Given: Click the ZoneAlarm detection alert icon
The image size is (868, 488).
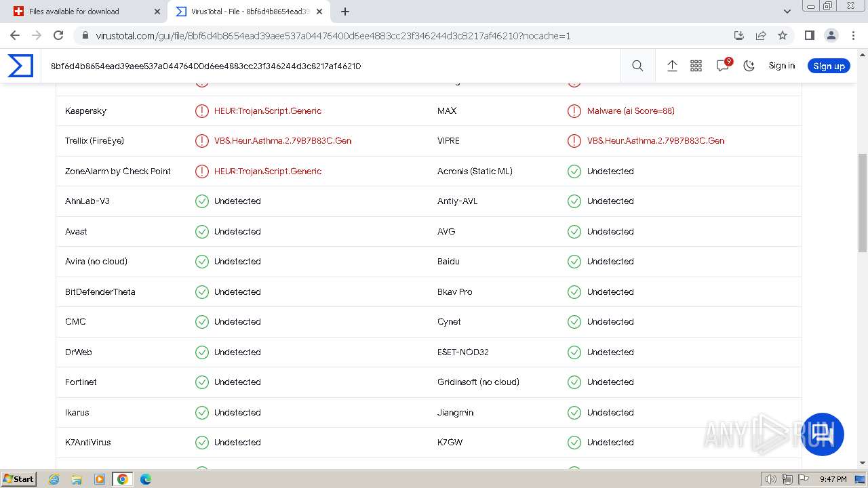Looking at the screenshot, I should click(x=202, y=171).
